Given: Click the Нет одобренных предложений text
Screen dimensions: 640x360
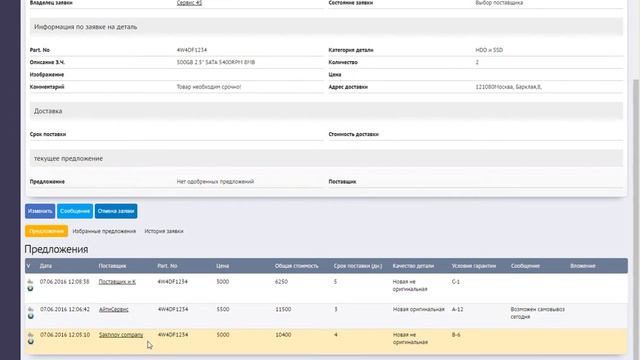Looking at the screenshot, I should [215, 181].
